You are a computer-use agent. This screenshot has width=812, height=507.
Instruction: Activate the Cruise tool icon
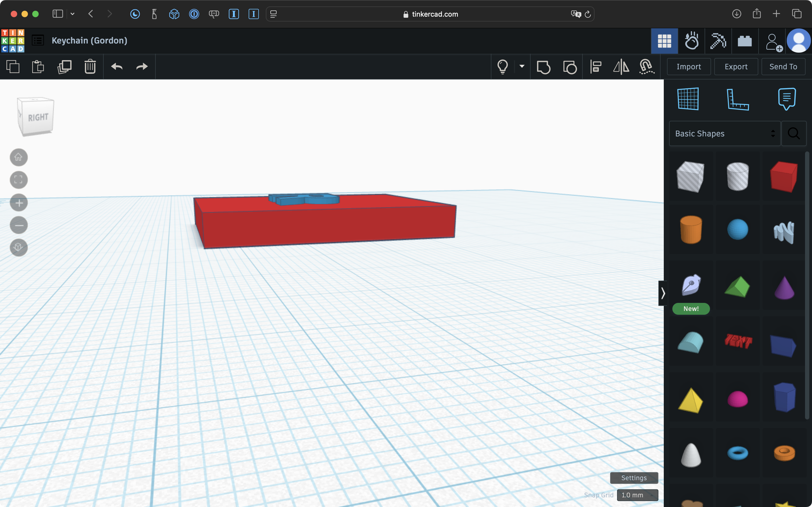click(x=646, y=67)
